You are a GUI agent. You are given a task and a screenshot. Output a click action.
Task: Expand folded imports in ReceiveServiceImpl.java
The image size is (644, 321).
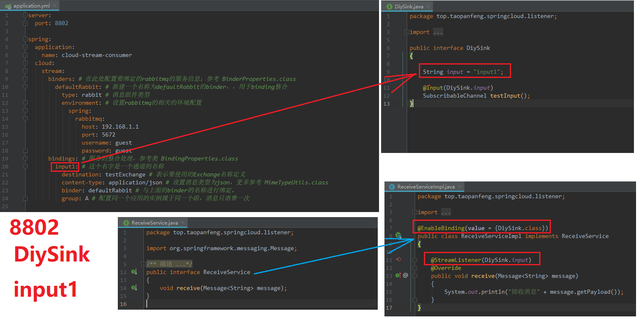point(415,212)
